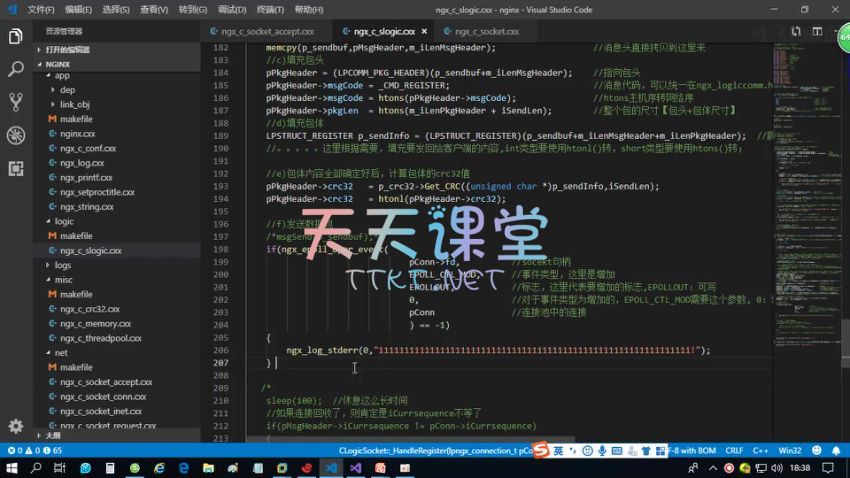Open the Search view in activity bar

click(x=15, y=70)
